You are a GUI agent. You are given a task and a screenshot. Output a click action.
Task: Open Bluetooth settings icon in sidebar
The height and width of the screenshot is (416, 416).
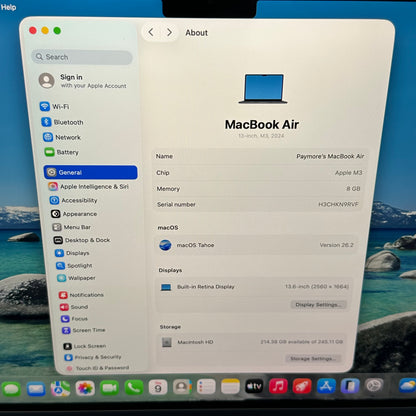pyautogui.click(x=46, y=122)
